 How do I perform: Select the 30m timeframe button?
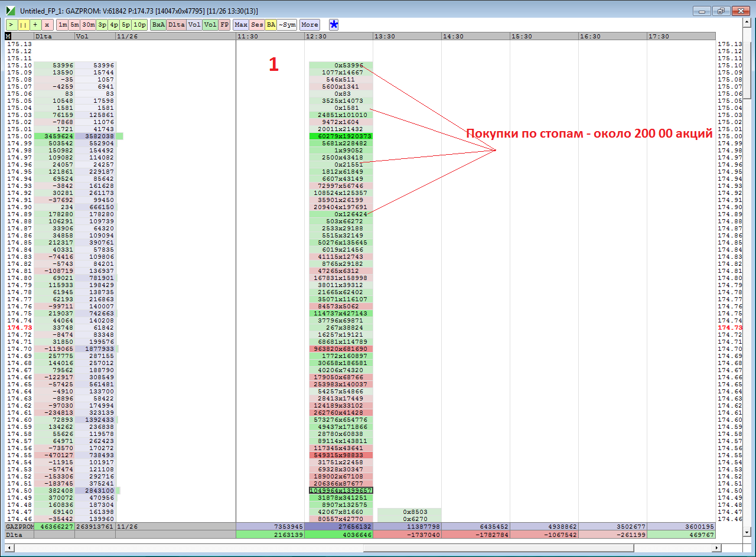(89, 25)
